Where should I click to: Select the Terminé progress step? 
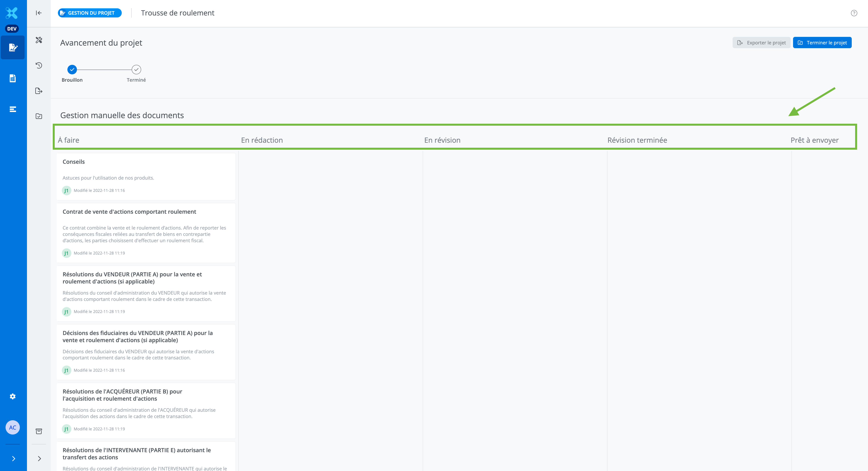coord(136,70)
